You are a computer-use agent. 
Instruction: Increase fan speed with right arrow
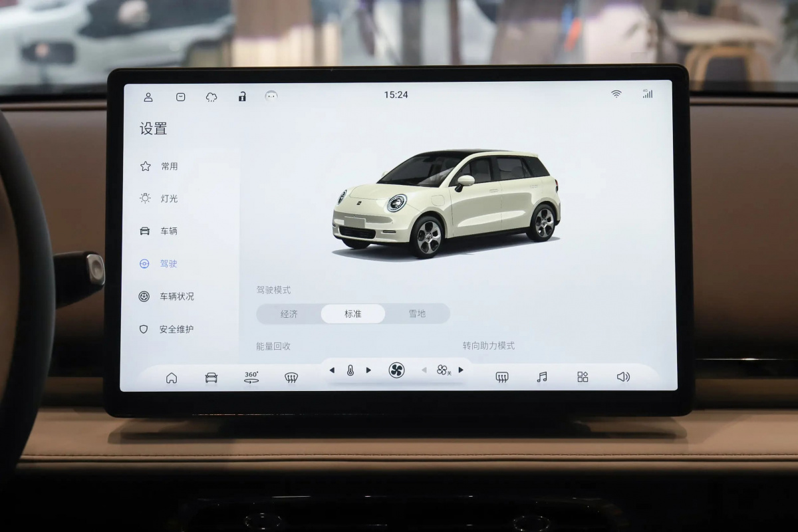coord(460,370)
